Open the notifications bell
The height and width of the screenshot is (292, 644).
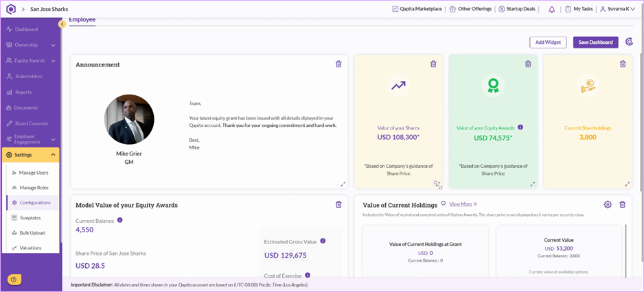tap(551, 9)
